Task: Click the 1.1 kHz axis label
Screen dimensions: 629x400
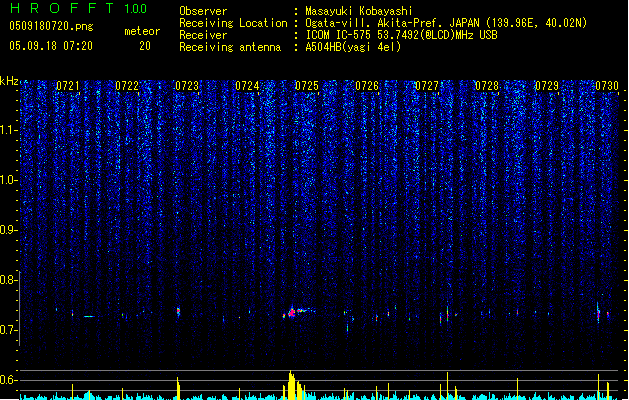Action: pyautogui.click(x=8, y=130)
